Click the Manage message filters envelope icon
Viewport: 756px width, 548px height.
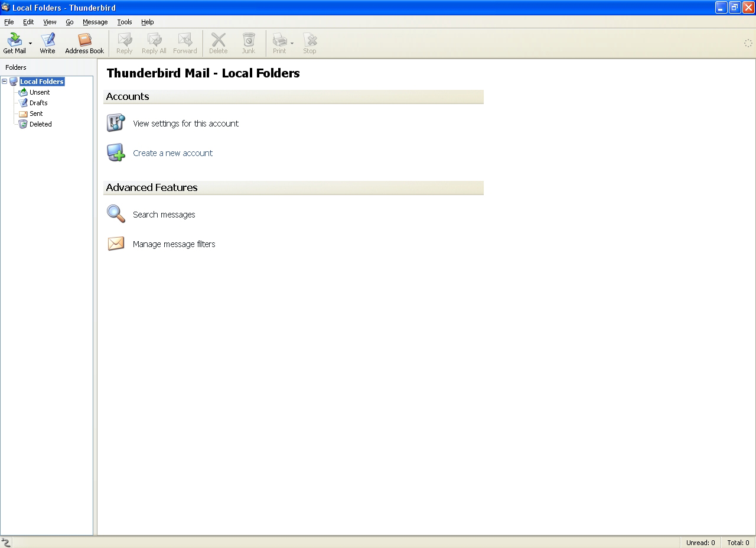(116, 244)
